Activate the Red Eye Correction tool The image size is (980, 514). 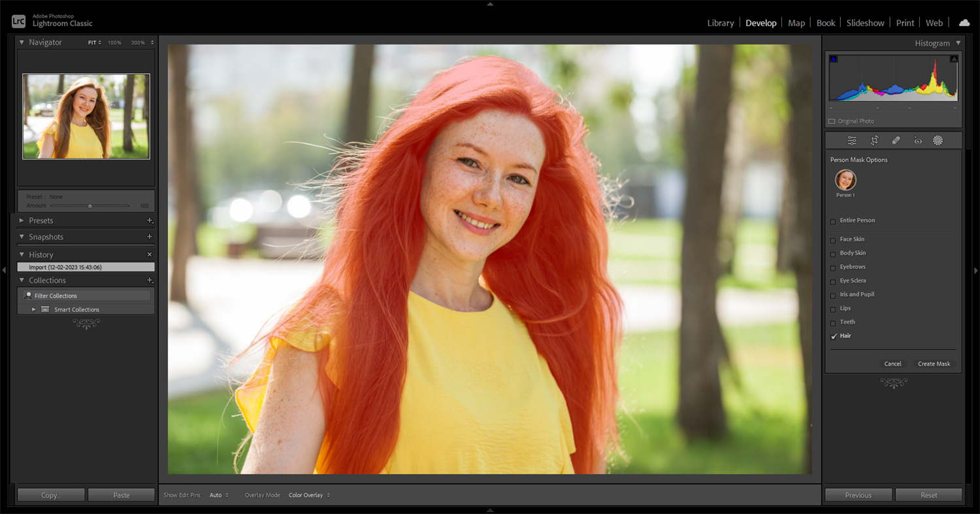[x=917, y=140]
